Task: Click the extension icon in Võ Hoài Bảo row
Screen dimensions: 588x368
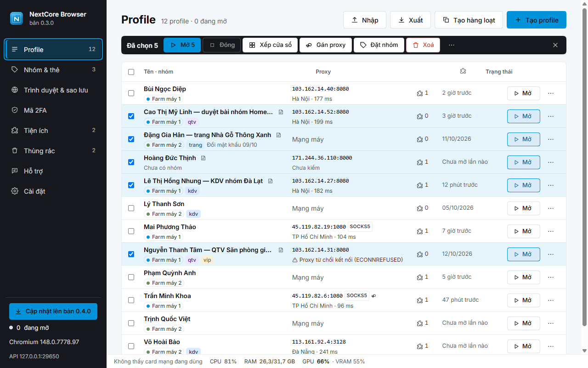Action: [x=419, y=346]
